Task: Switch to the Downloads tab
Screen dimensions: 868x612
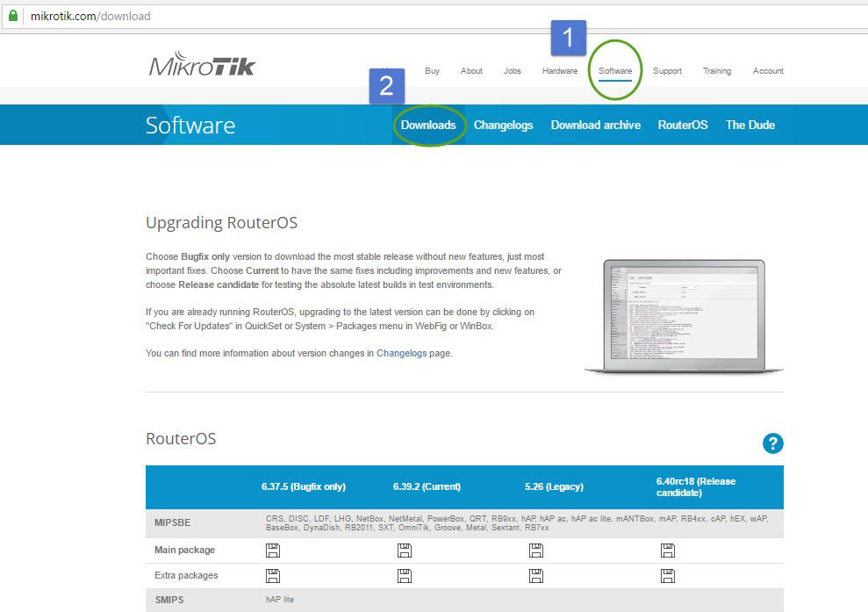Action: pos(428,125)
